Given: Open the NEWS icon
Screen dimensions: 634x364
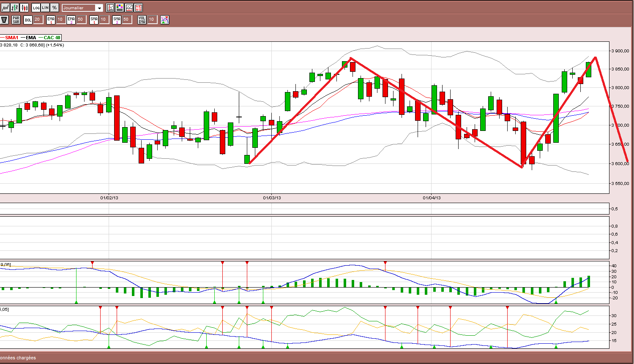Looking at the screenshot, I should 138,8.
